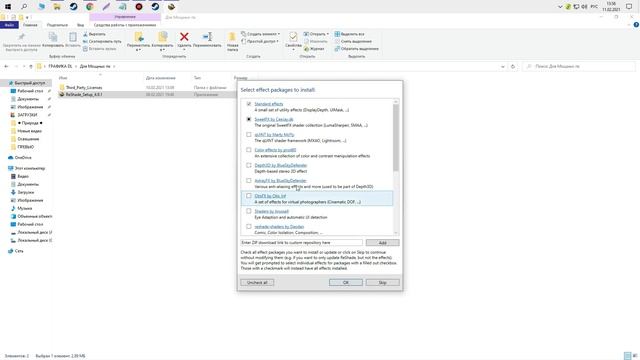This screenshot has width=640, height=360.
Task: Check the Shaders by brussell checkbox
Action: (x=249, y=211)
